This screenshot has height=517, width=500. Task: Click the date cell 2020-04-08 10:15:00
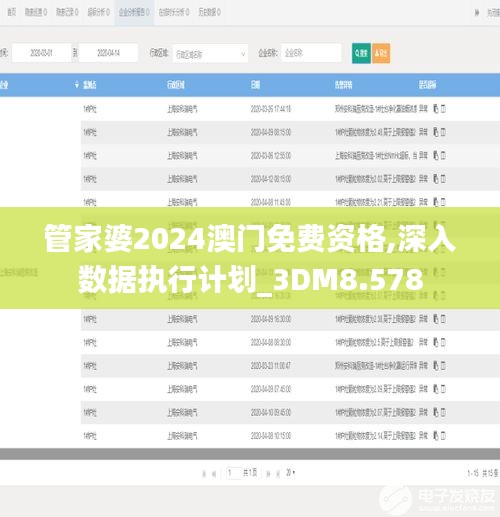pyautogui.click(x=271, y=436)
